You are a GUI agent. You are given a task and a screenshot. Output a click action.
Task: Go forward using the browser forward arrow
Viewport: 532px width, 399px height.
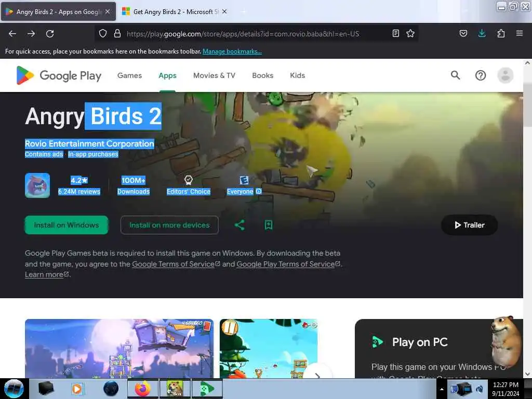31,34
